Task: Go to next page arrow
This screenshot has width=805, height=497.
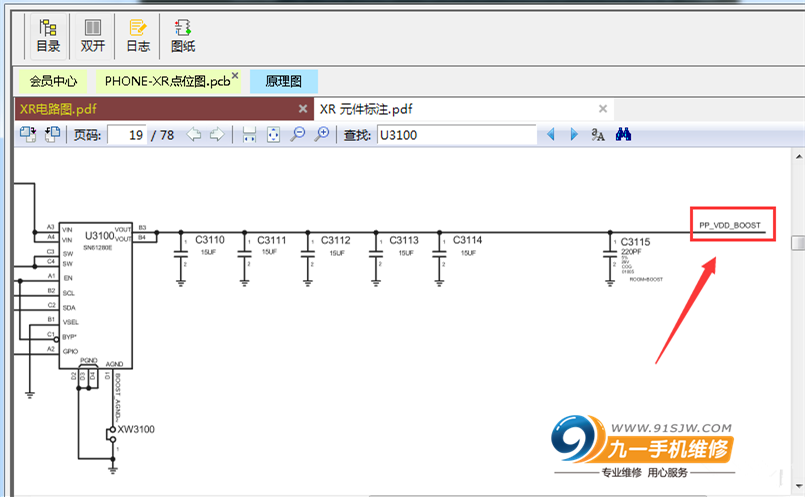Action: coord(217,135)
